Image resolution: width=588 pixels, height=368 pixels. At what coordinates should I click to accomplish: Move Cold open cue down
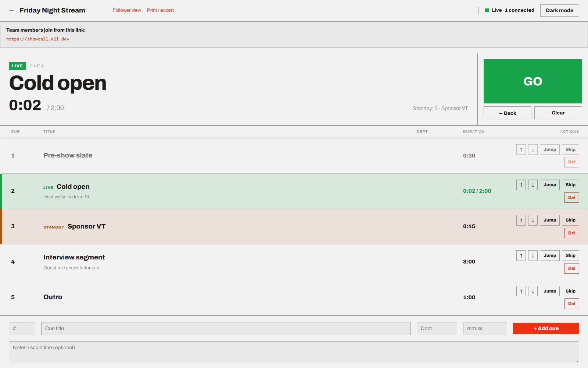(533, 185)
